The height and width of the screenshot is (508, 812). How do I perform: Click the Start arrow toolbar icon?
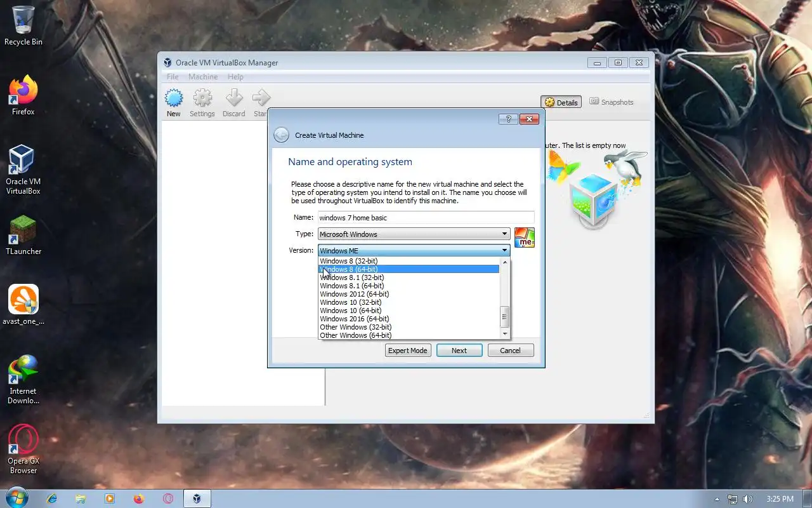[260, 103]
